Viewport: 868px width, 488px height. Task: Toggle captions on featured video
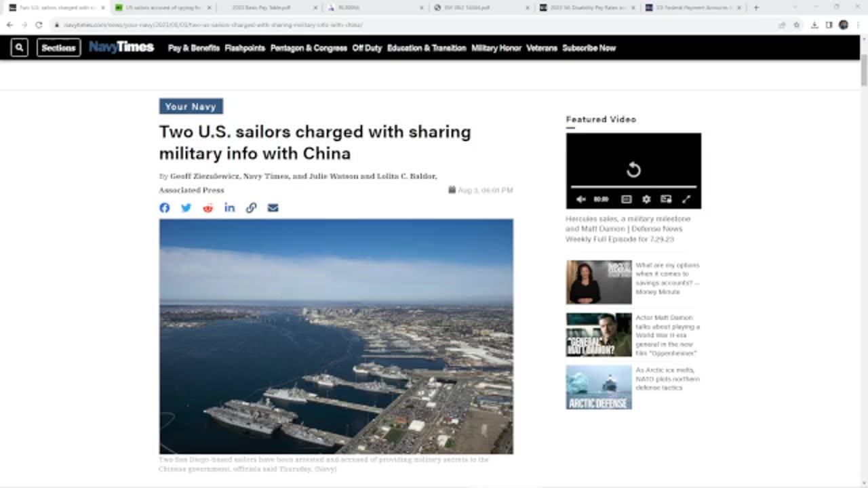click(x=627, y=199)
